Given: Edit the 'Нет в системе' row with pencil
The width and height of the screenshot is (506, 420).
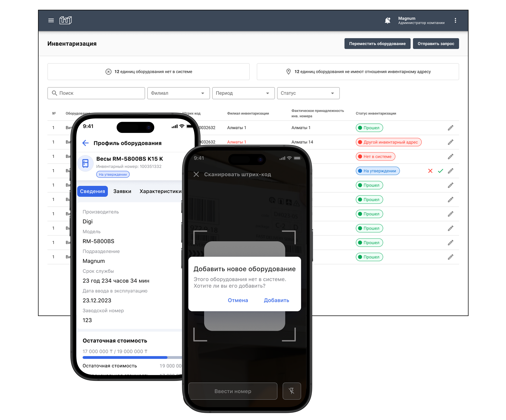Looking at the screenshot, I should [x=450, y=157].
